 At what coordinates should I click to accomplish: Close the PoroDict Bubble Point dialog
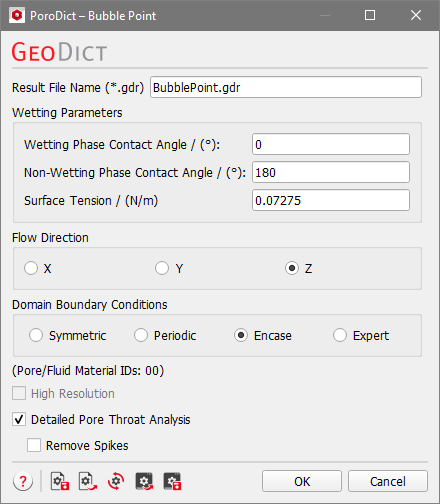coord(416,15)
